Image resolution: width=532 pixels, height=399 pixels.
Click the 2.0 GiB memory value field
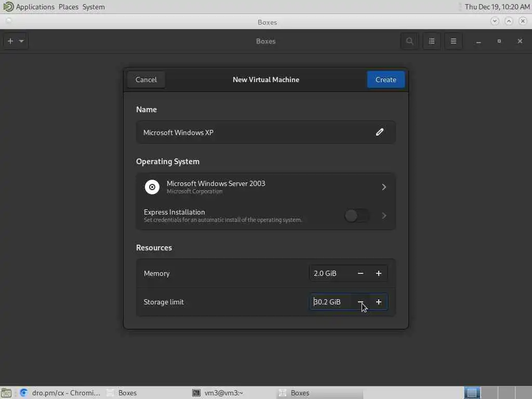[x=331, y=273]
